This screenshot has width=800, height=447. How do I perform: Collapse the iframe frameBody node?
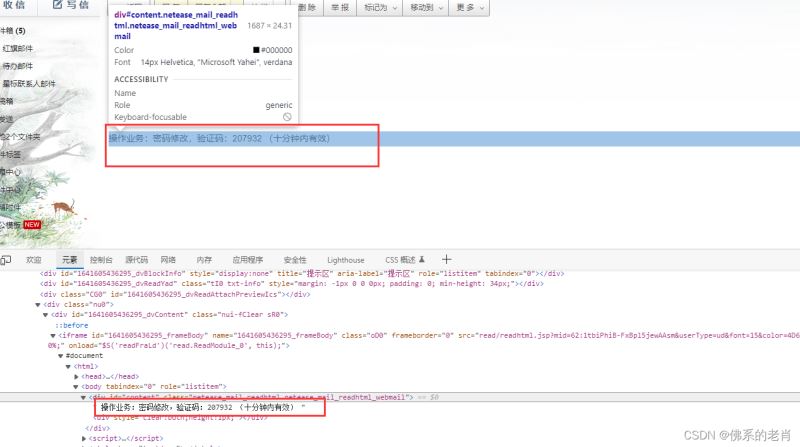(x=53, y=336)
